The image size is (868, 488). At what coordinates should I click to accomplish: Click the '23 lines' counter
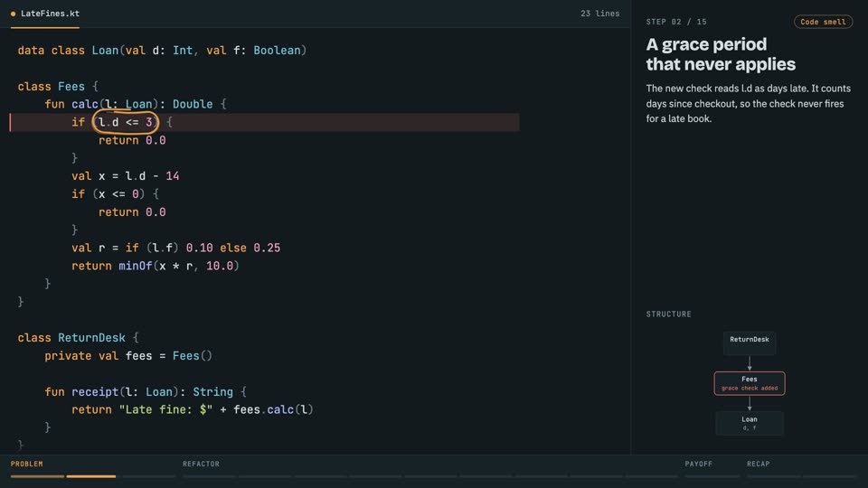tap(599, 14)
